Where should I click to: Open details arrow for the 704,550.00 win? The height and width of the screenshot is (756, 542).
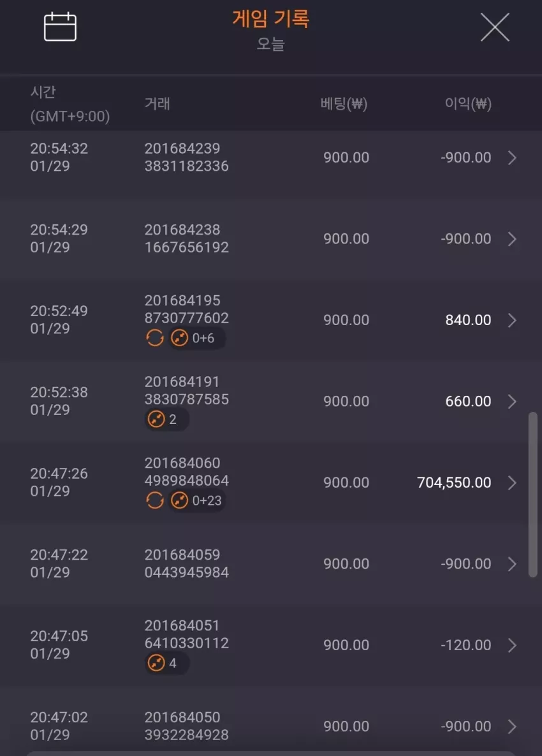pyautogui.click(x=512, y=483)
